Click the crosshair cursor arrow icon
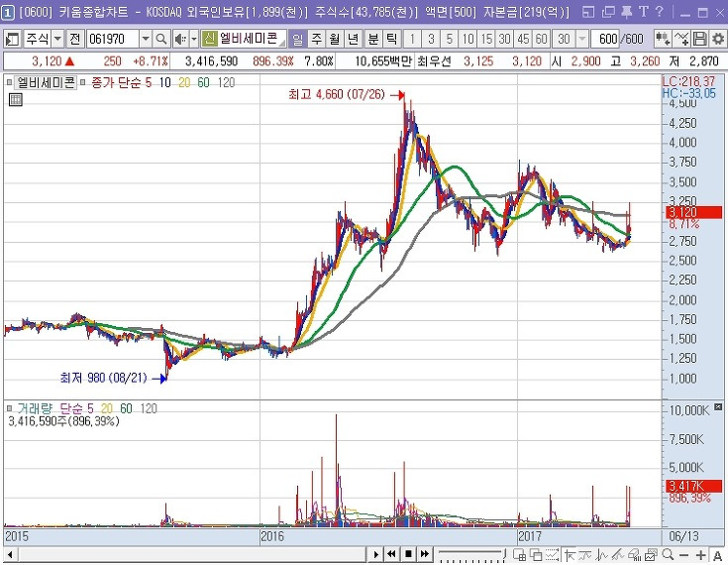Viewport: 728px width, 565px height. pos(570,554)
